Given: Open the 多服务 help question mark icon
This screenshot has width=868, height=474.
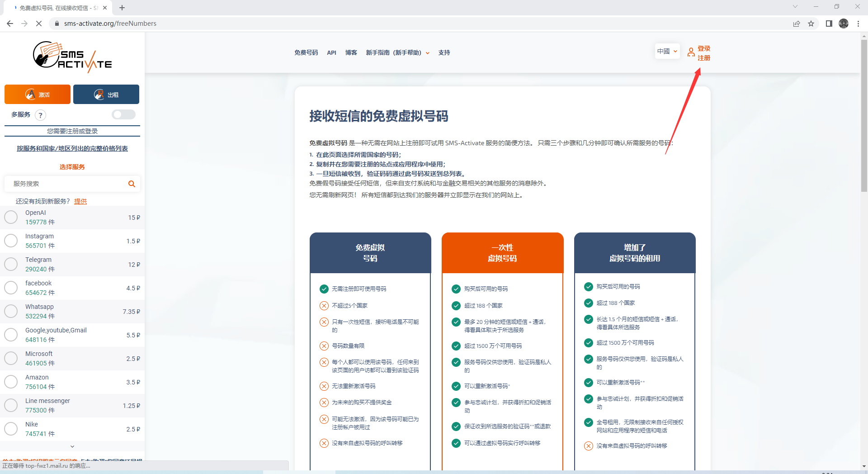Looking at the screenshot, I should click(x=40, y=115).
